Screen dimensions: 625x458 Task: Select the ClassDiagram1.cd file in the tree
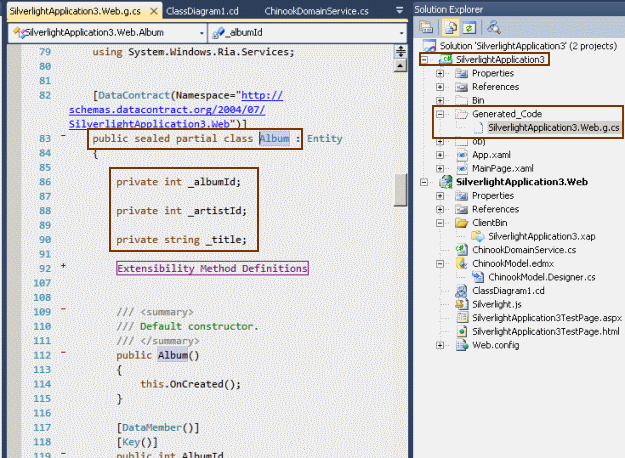click(508, 290)
